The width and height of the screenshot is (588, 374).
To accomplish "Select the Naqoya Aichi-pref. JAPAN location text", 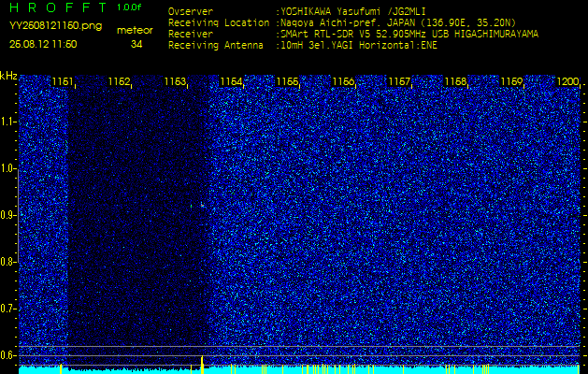I will click(398, 22).
